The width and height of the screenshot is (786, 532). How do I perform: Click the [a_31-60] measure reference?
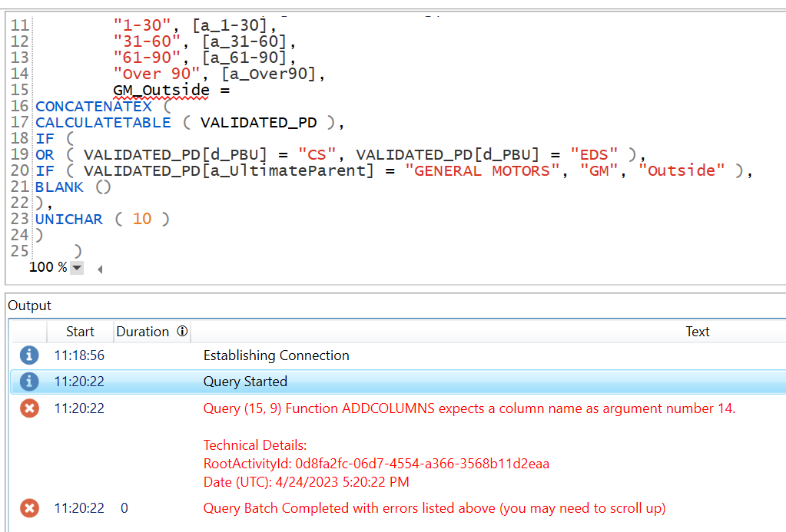(x=244, y=41)
